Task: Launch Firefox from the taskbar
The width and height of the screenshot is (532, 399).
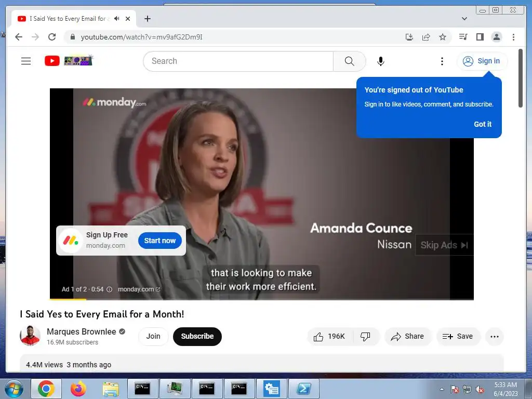Action: (x=78, y=389)
